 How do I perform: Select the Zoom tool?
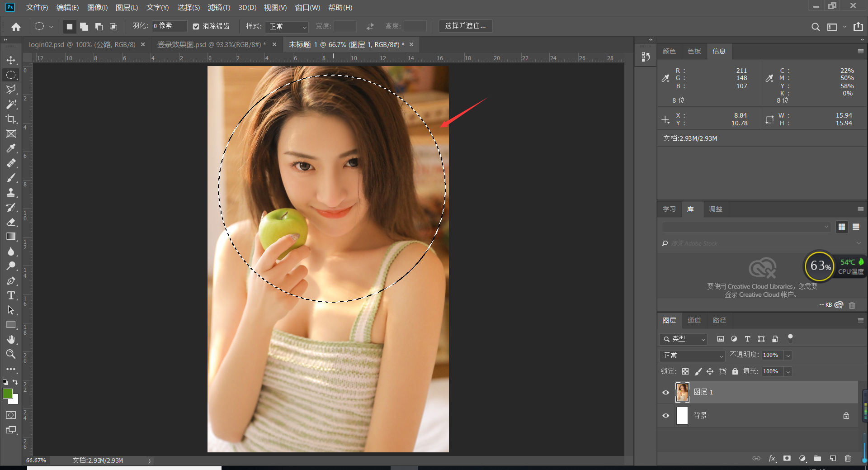click(11, 354)
